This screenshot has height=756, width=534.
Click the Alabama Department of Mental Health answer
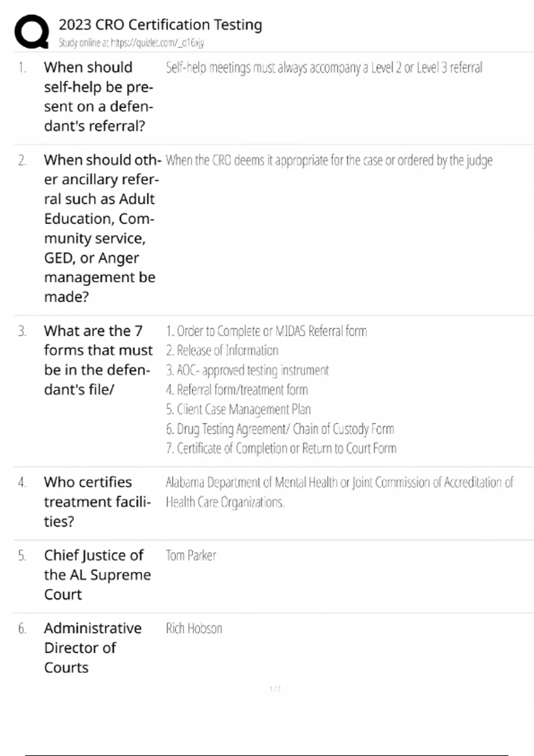coord(339,492)
